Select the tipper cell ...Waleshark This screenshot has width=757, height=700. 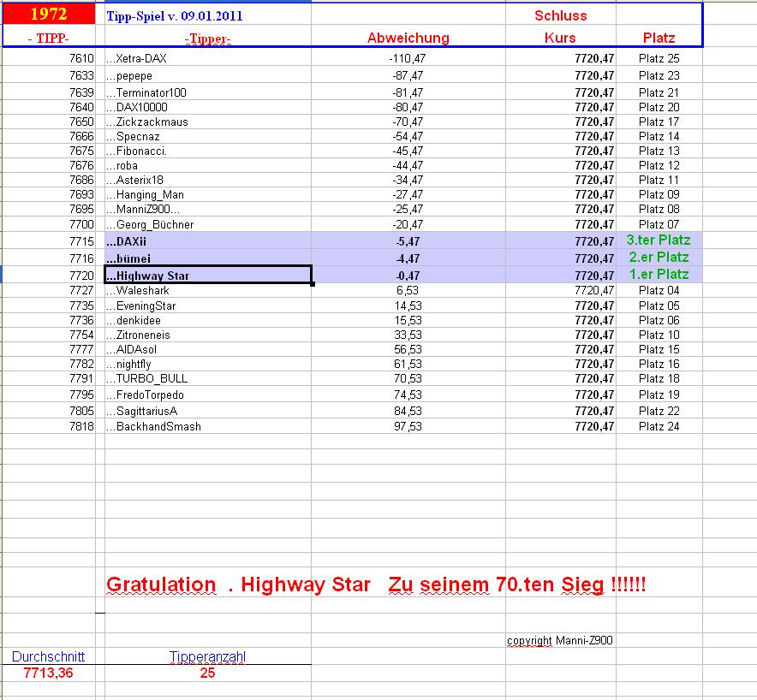pos(208,290)
